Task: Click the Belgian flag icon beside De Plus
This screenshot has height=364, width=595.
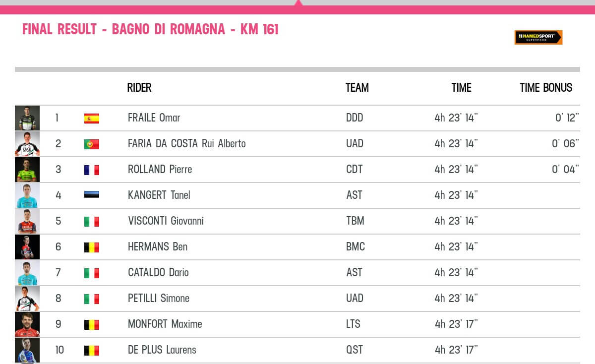Action: [92, 351]
